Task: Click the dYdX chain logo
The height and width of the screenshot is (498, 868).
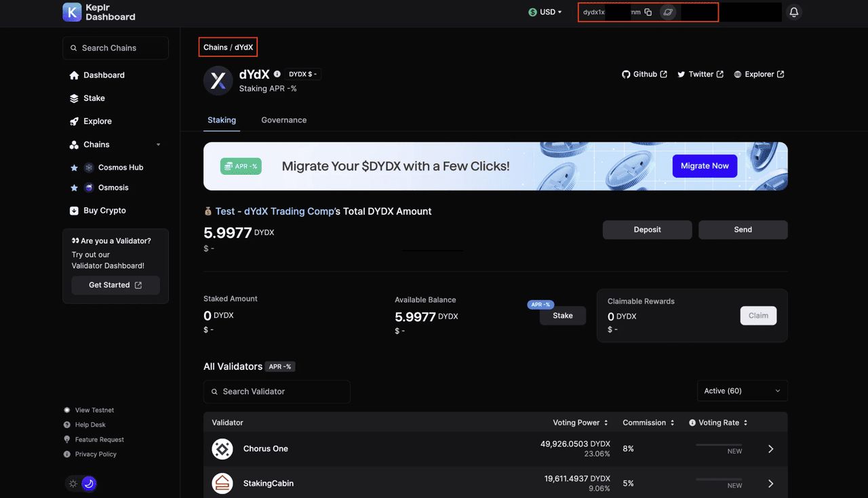Action: 218,81
